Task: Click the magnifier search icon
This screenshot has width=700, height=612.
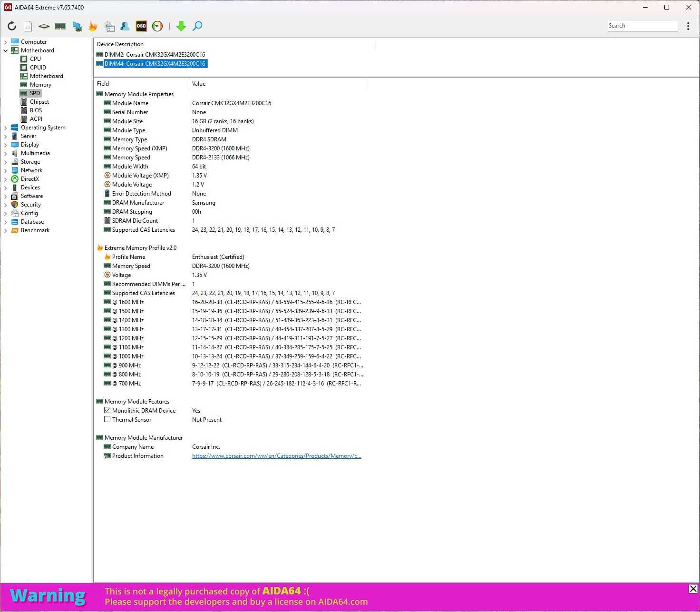Action: 197,26
